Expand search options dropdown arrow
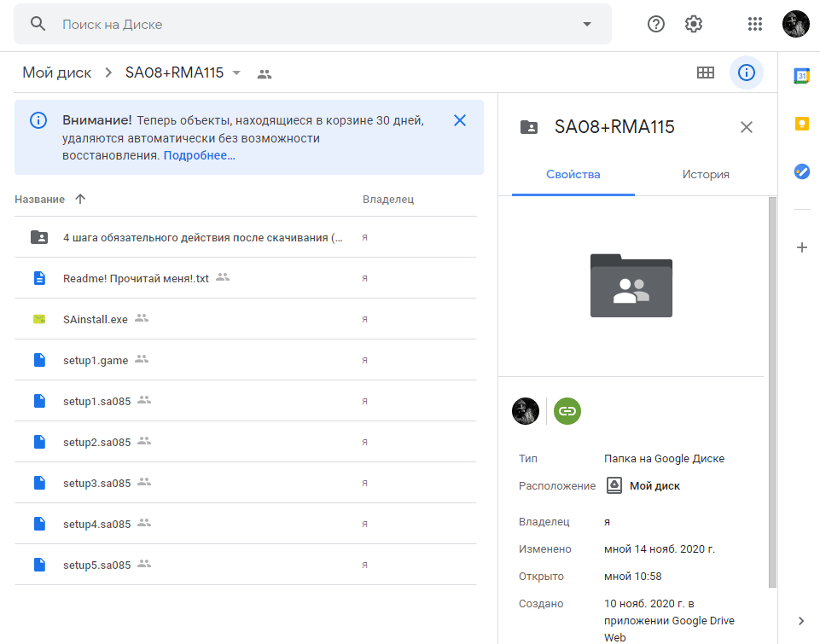The image size is (820, 644). [x=587, y=24]
